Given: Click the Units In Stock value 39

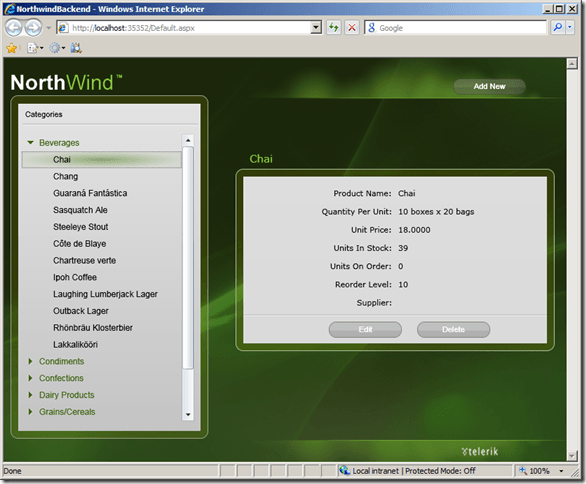Looking at the screenshot, I should [403, 248].
